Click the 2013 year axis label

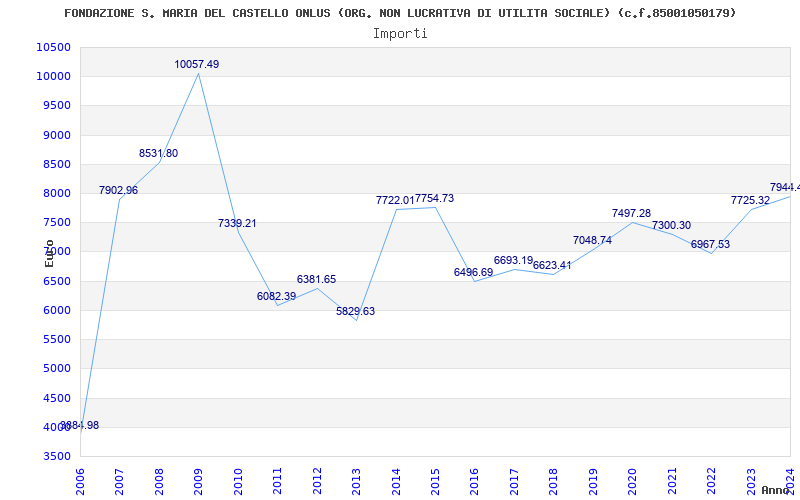356,482
